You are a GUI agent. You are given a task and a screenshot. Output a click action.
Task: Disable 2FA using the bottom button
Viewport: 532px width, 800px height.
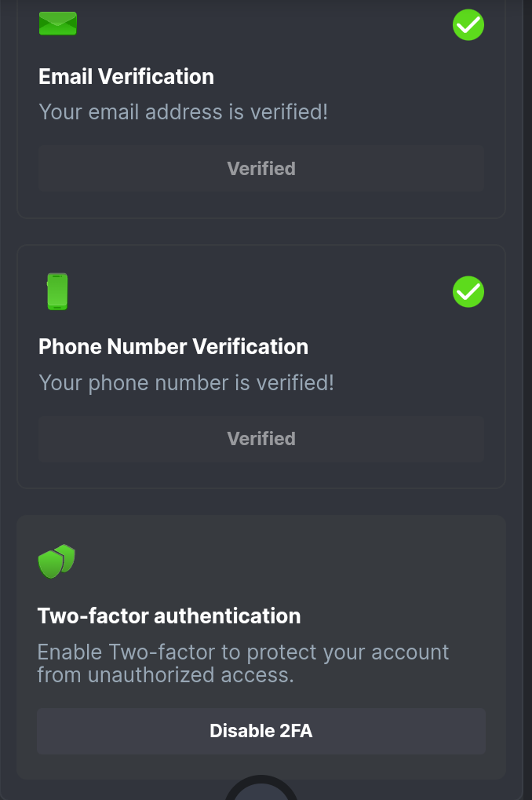[x=261, y=731]
